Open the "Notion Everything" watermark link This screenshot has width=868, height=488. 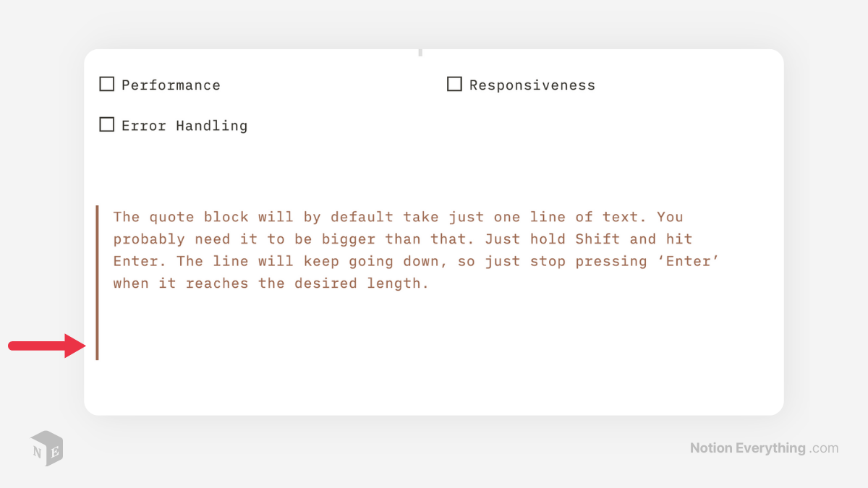pyautogui.click(x=747, y=448)
